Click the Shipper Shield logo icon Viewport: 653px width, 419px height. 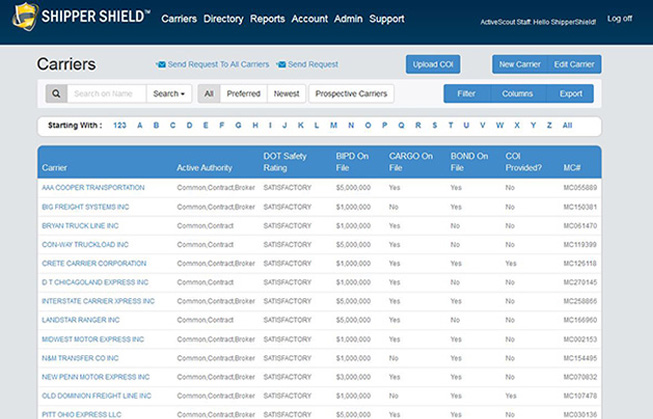pyautogui.click(x=25, y=17)
